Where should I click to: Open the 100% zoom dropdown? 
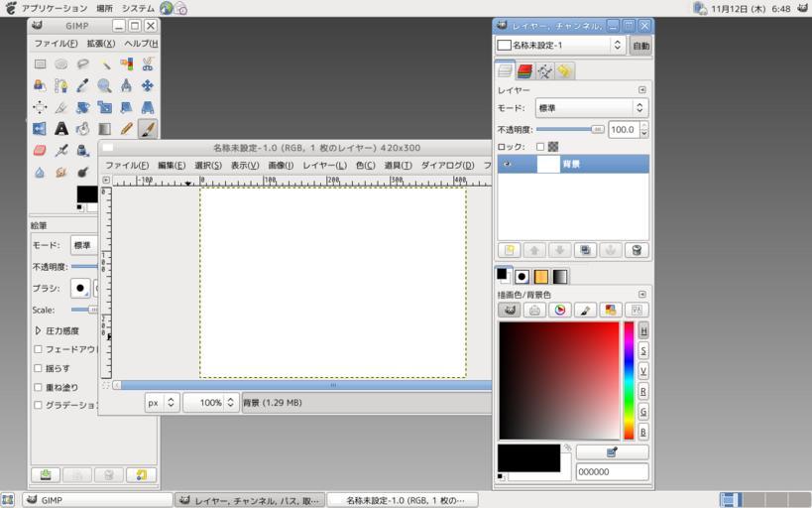(231, 403)
